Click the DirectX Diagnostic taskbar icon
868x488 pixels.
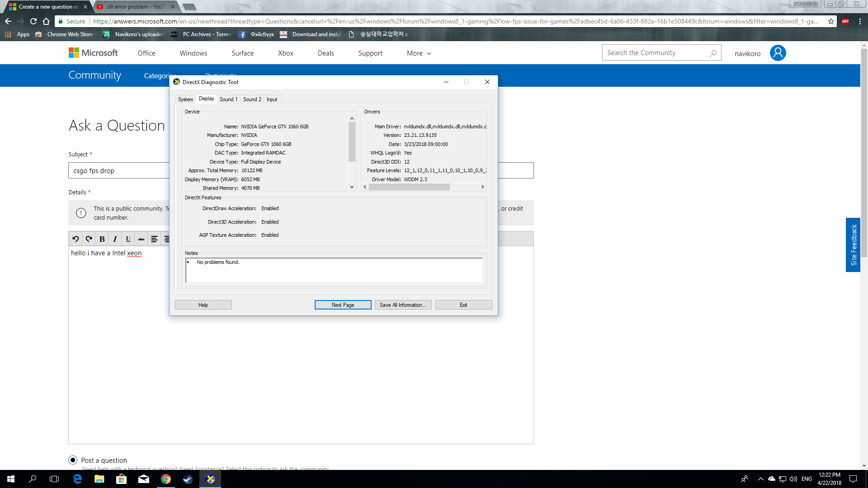tap(210, 479)
